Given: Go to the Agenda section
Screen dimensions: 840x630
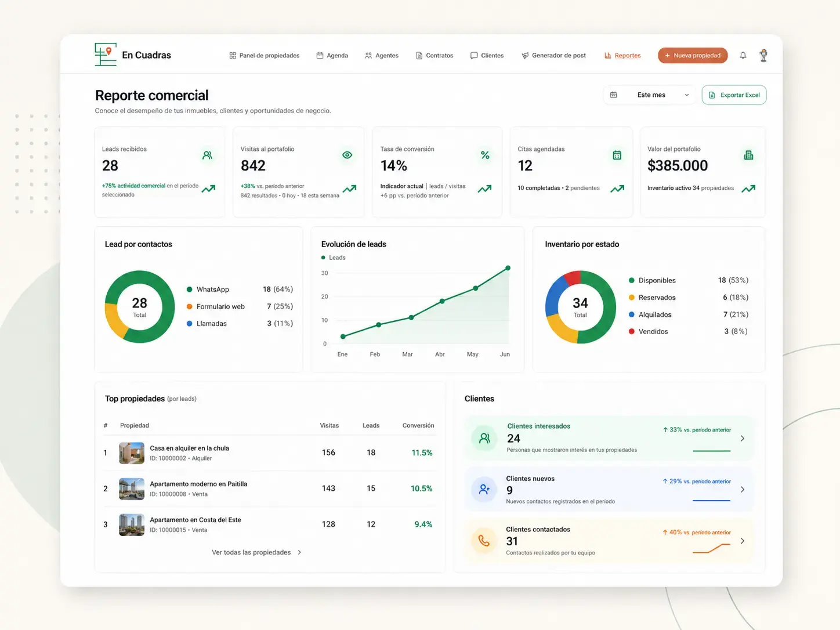Looking at the screenshot, I should [332, 56].
